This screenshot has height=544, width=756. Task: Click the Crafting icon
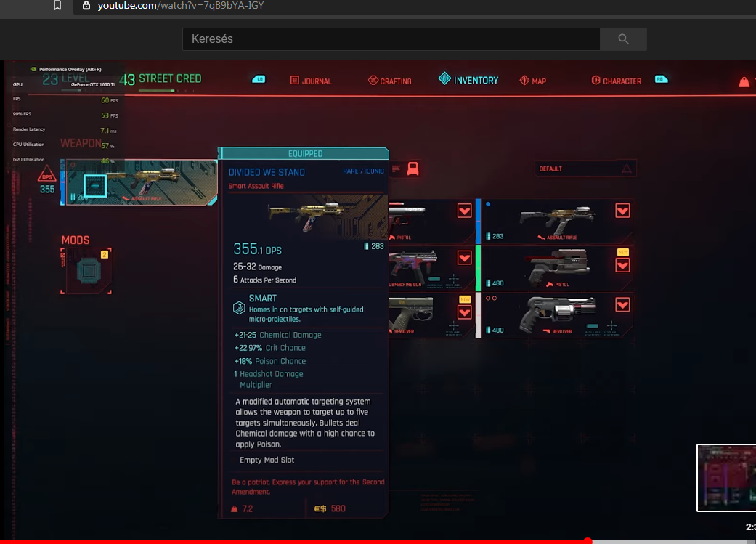[x=373, y=80]
